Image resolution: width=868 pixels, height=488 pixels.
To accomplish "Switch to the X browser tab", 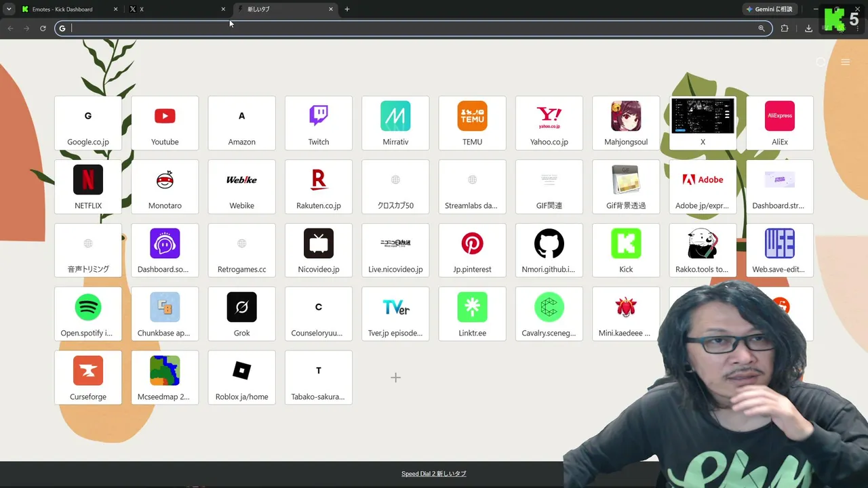I will pyautogui.click(x=178, y=9).
